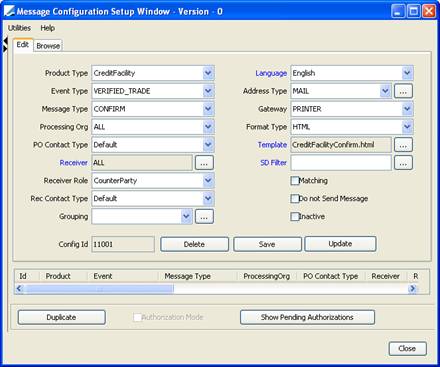
Task: Close the window using the red X
Action: click(429, 11)
